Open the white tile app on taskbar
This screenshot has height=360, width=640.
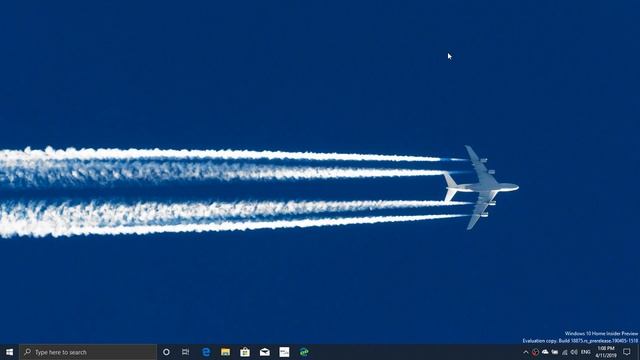[x=284, y=352]
